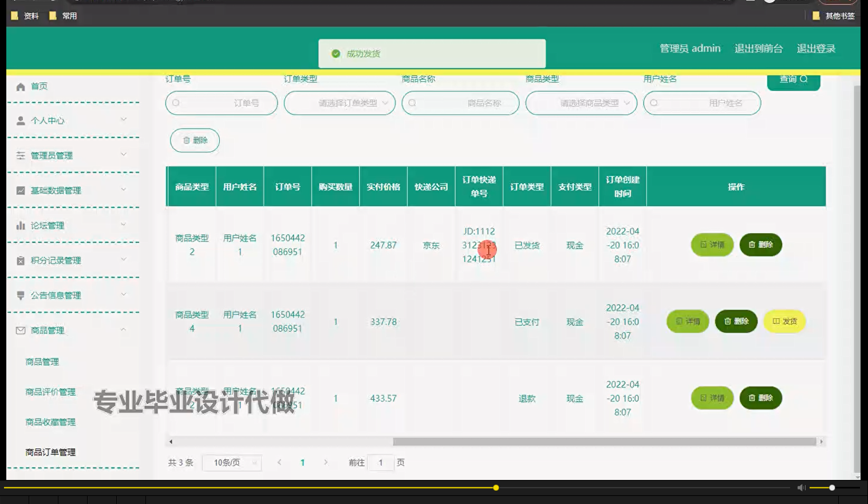This screenshot has width=868, height=504.
Task: Click the magnifier icon on the 查询 button
Action: pyautogui.click(x=807, y=80)
